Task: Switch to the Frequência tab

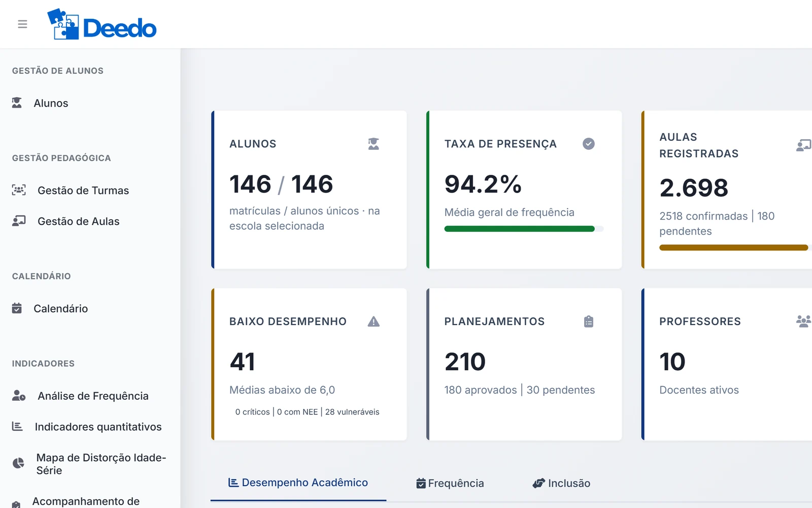Action: tap(450, 484)
